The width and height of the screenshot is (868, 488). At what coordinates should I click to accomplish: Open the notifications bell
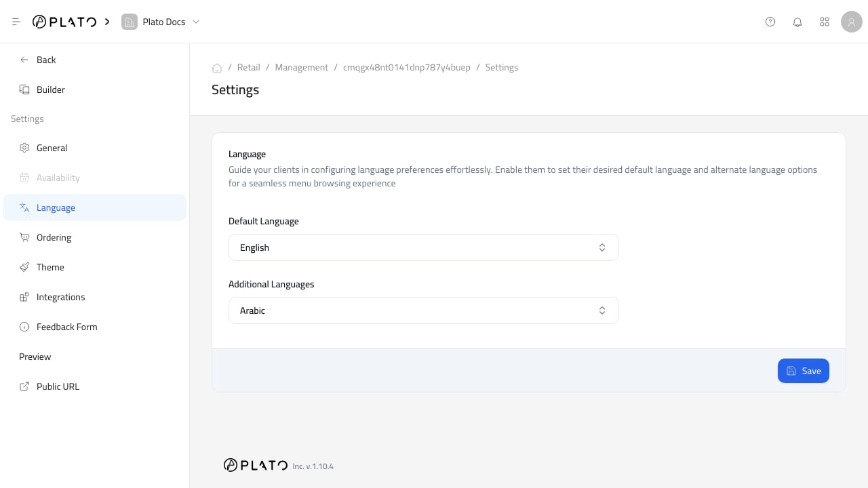point(797,22)
